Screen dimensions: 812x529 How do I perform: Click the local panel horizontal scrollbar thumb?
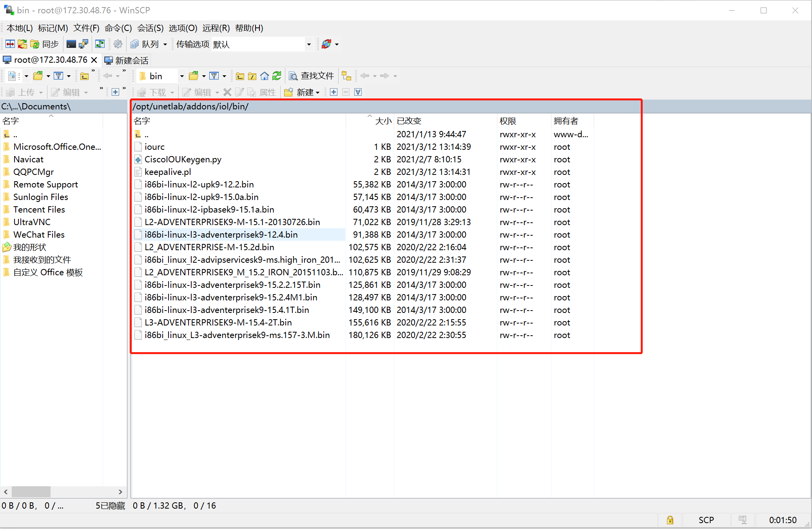coord(31,491)
